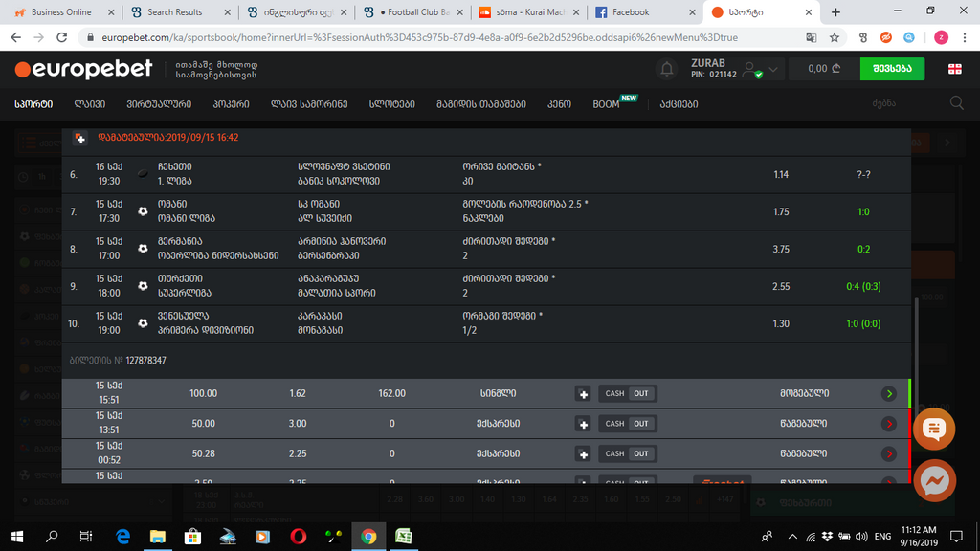
Task: Open the კენო menu item
Action: (559, 104)
